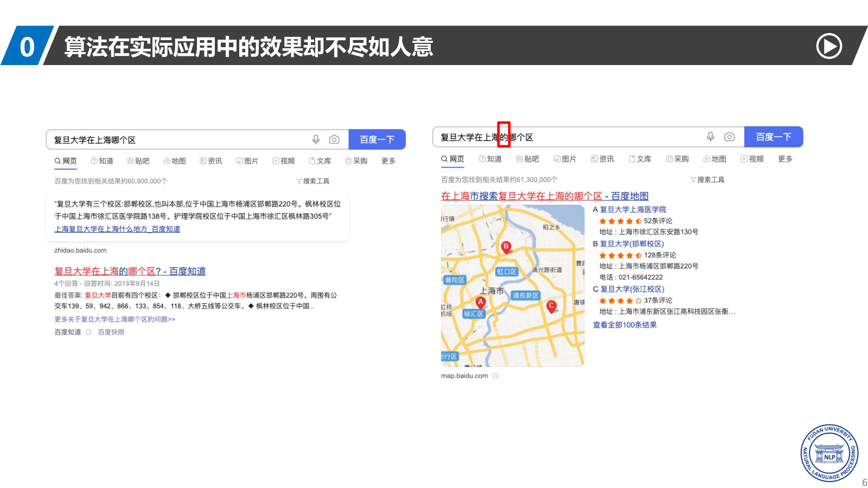Open 复旦大学上海医学院 map listing
This screenshot has height=488, width=868.
(633, 209)
